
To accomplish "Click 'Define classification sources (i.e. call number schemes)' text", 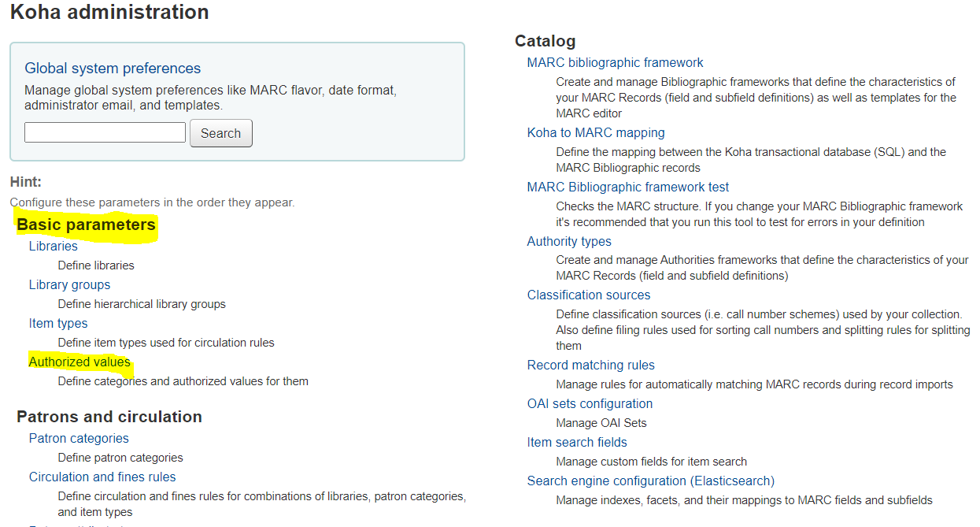I will click(764, 330).
